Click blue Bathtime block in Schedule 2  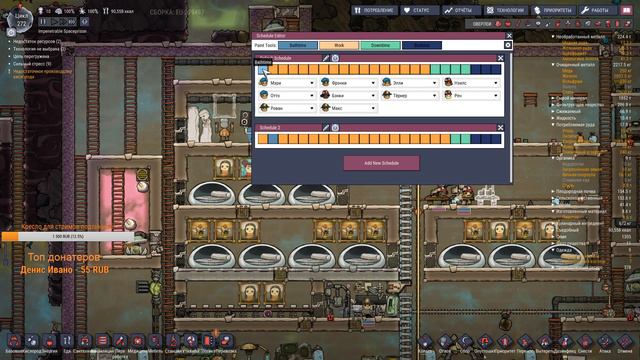coord(273,139)
